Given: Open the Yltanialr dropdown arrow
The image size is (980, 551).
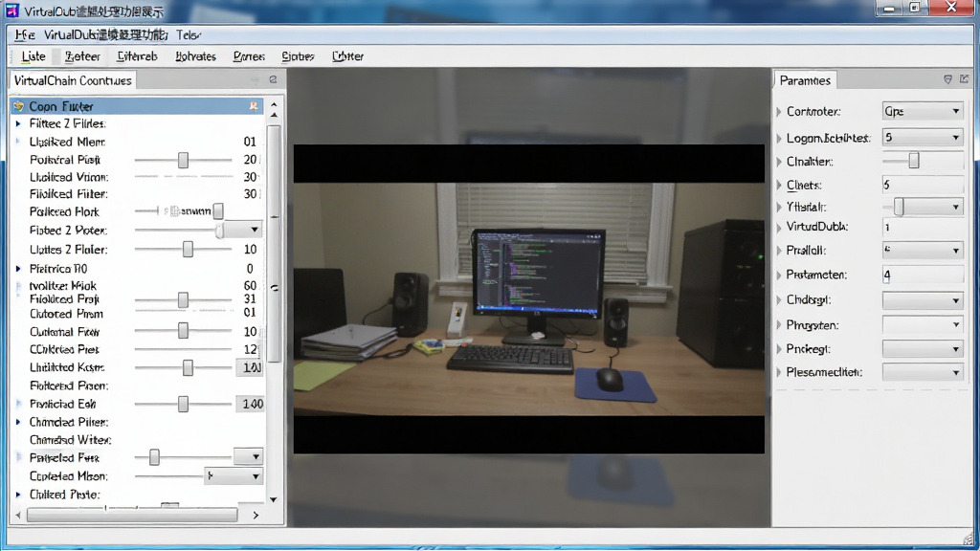Looking at the screenshot, I should [x=956, y=207].
